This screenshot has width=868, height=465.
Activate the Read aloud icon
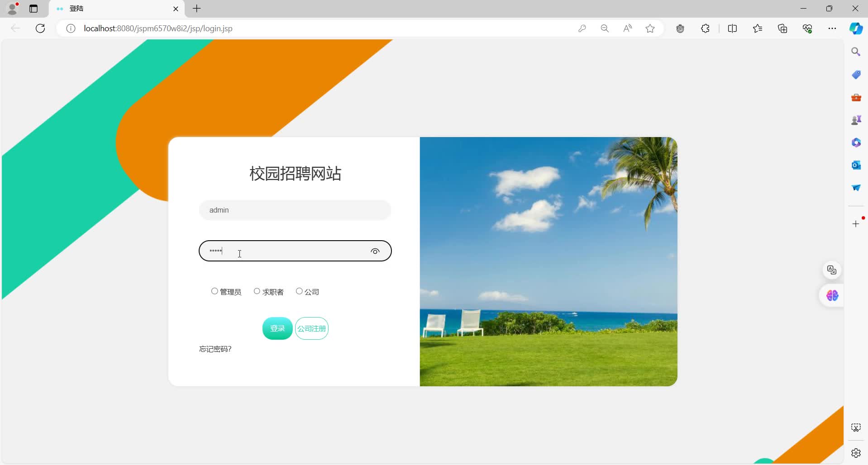point(627,28)
